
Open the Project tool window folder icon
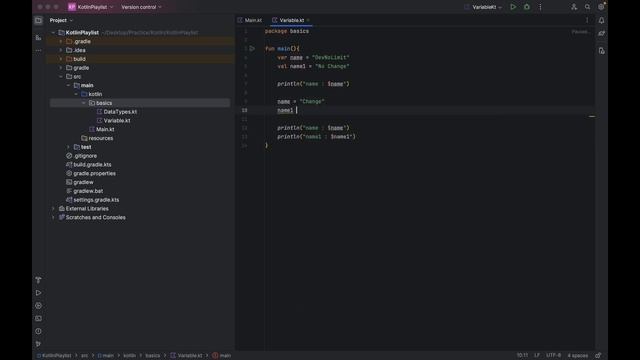pyautogui.click(x=38, y=20)
